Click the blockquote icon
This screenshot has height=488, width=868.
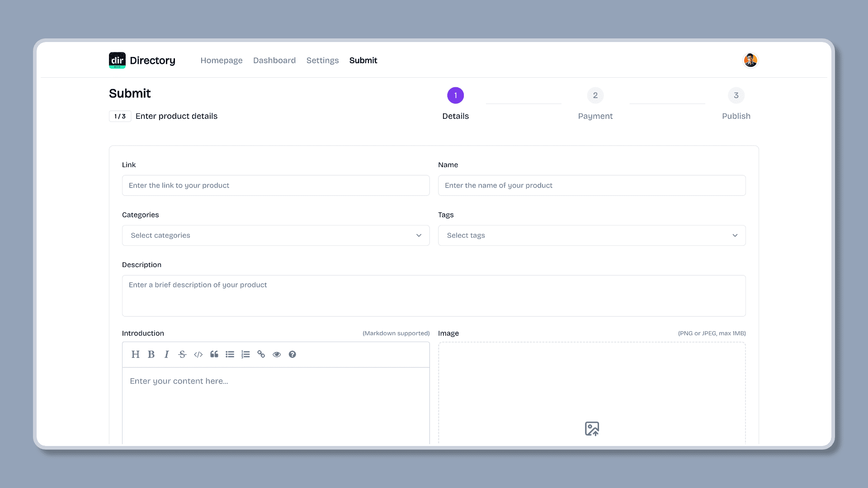pos(214,354)
